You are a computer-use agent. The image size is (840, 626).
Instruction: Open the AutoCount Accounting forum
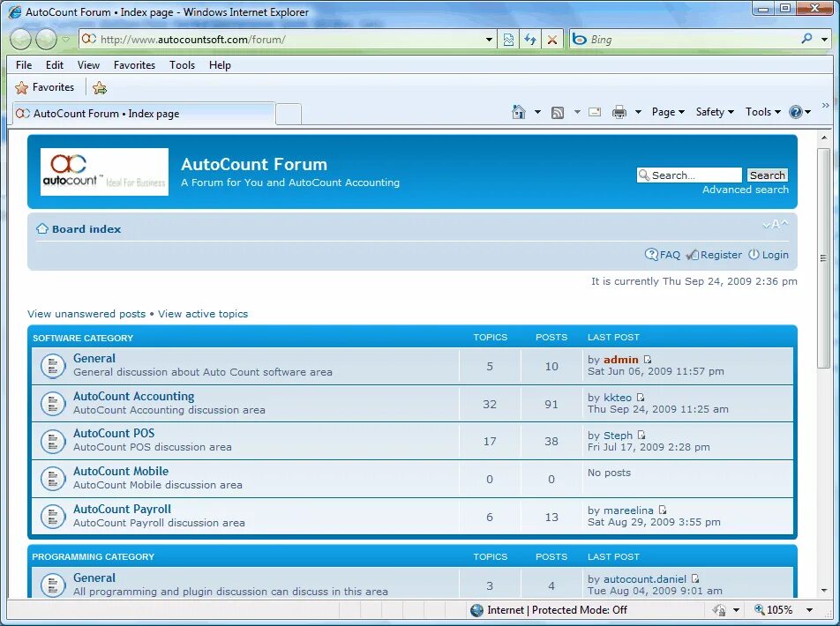point(134,396)
